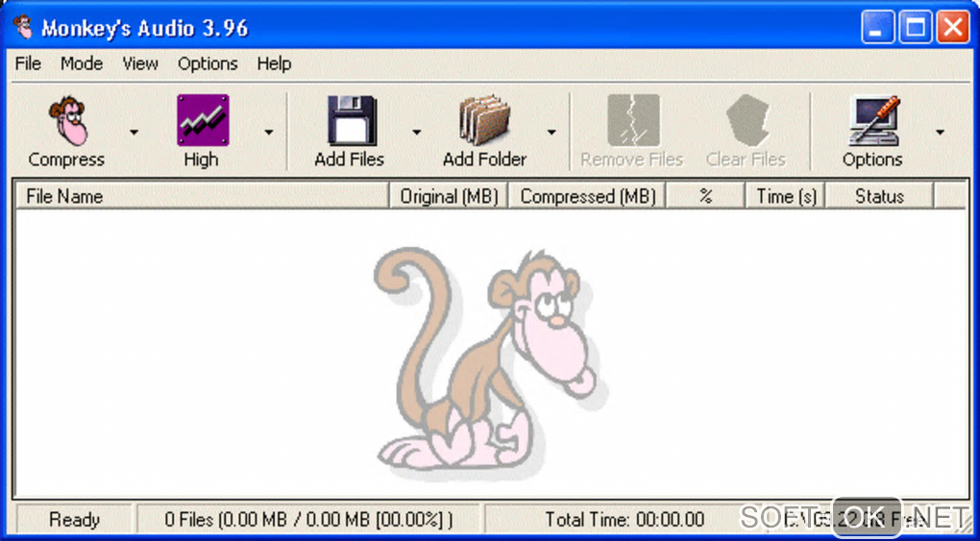Open the File menu
This screenshot has height=541, width=980.
pos(28,63)
